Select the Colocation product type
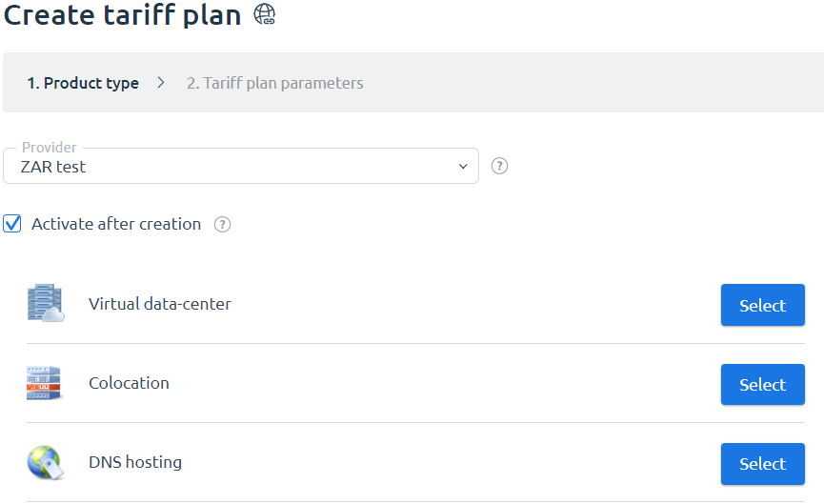 (x=762, y=384)
